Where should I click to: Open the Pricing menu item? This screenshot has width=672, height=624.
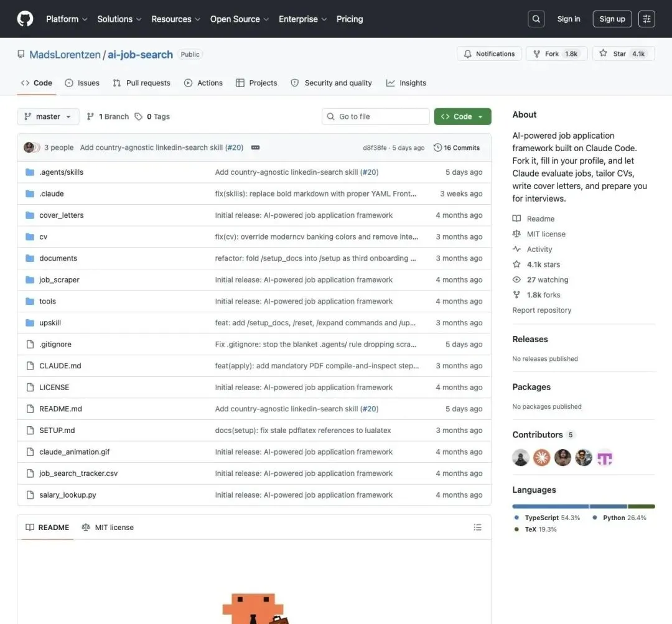point(349,19)
